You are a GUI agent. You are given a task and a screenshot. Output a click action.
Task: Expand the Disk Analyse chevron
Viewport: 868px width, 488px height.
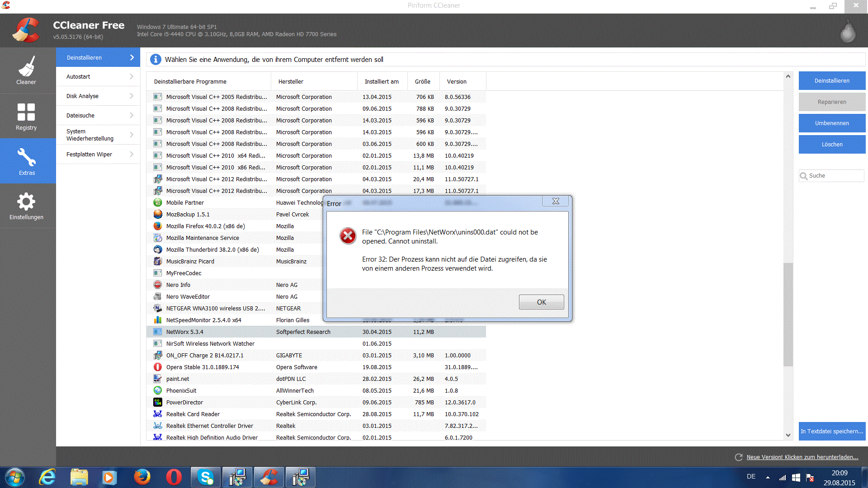coord(132,96)
